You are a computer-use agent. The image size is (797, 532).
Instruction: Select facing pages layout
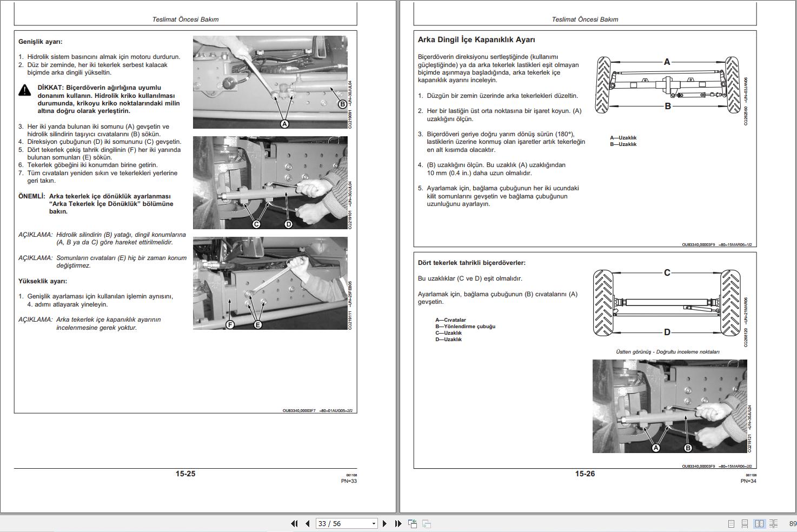759,523
